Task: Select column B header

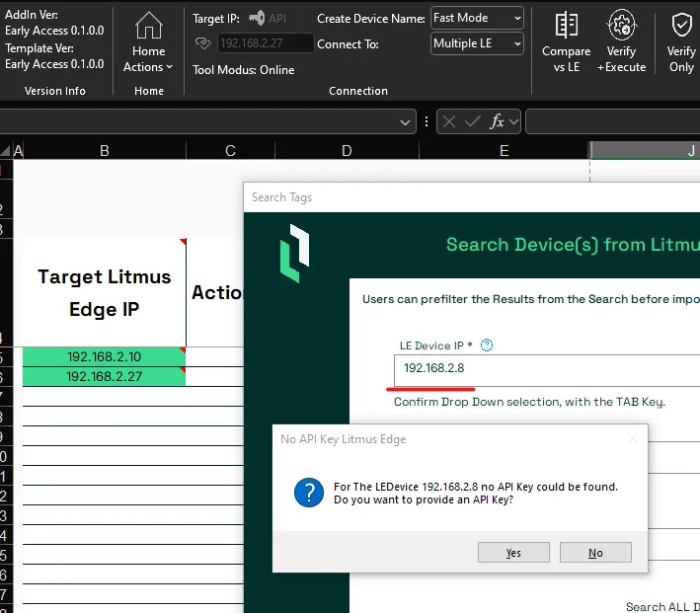Action: [105, 150]
